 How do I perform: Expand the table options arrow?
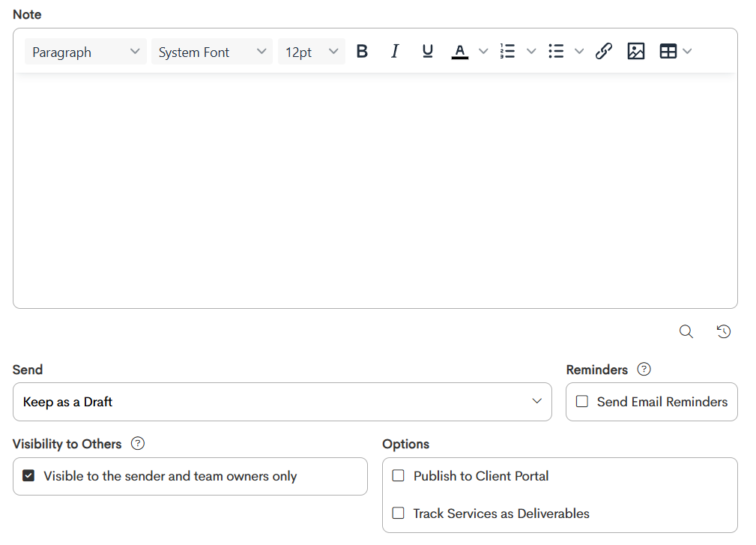[688, 51]
